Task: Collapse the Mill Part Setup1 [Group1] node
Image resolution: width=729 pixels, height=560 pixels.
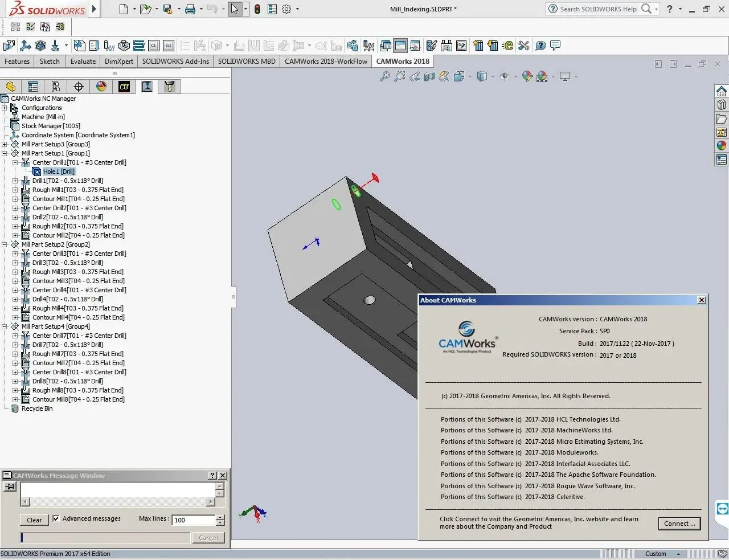Action: [5, 153]
